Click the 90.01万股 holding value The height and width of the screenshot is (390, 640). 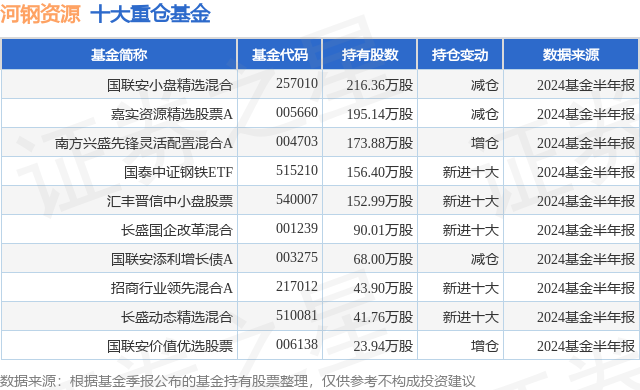pos(383,230)
